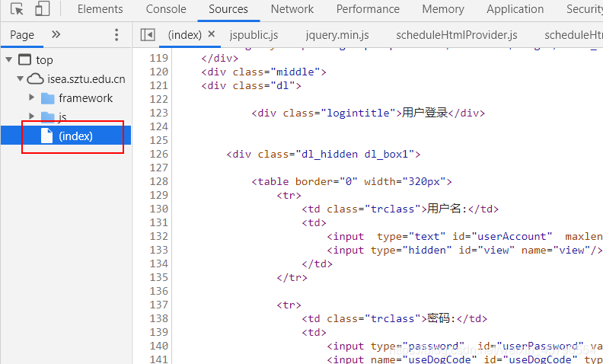Switch to the Performance tab
The image size is (603, 364).
(x=368, y=10)
